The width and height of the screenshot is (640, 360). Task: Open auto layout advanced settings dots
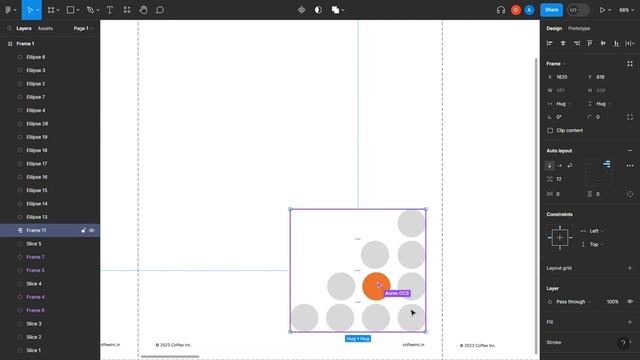coord(630,165)
